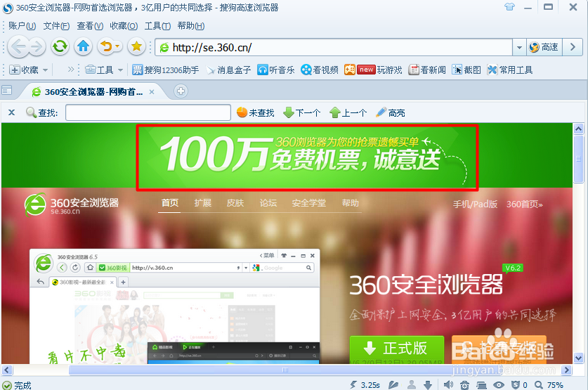Expand the address bar history dropdown
Screen dimensions: 588x390
pyautogui.click(x=519, y=47)
